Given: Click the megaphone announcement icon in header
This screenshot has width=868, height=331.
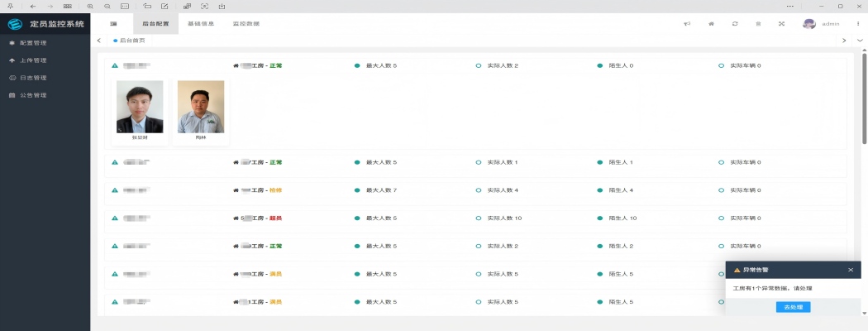Looking at the screenshot, I should [x=687, y=24].
